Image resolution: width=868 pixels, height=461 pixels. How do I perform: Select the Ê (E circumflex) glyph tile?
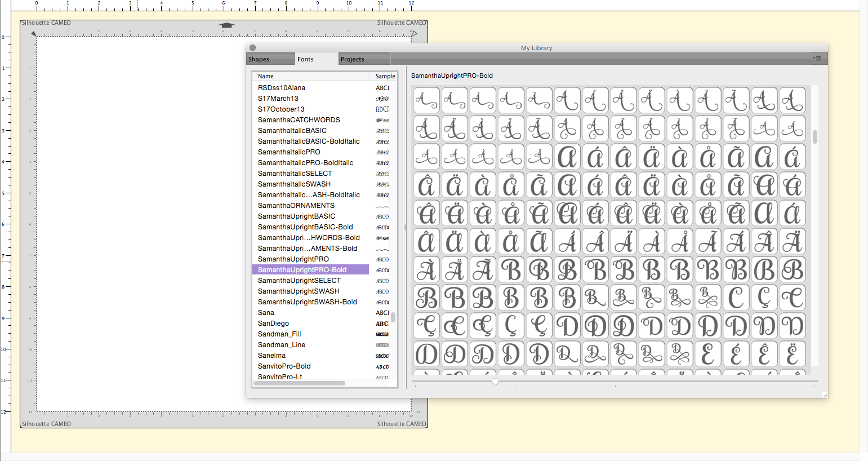(x=764, y=354)
